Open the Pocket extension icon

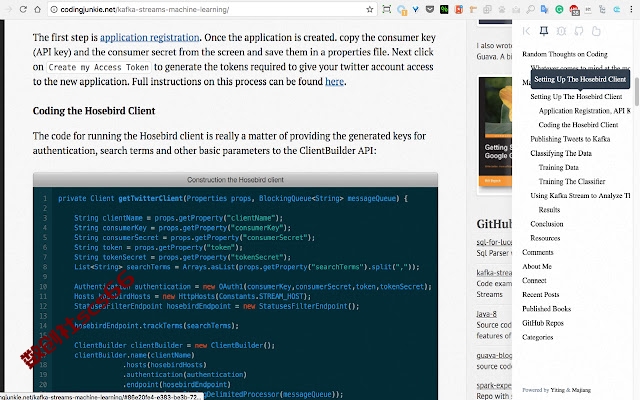pos(429,9)
